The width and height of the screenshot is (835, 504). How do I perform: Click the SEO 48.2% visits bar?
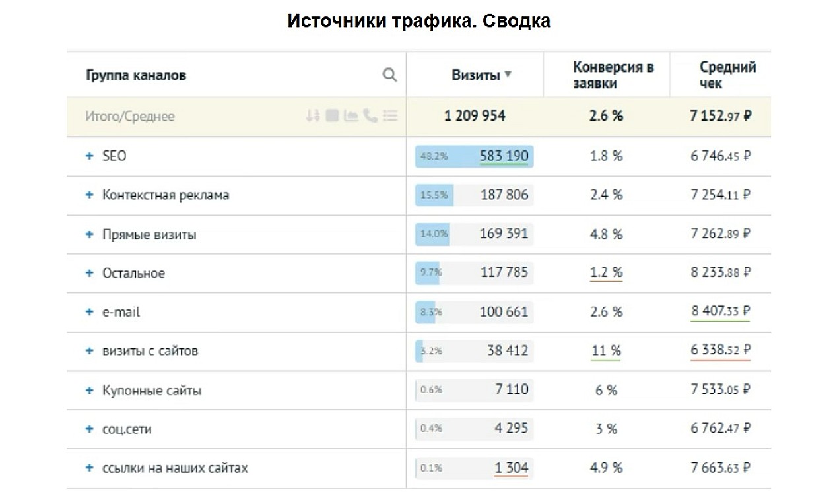(474, 156)
